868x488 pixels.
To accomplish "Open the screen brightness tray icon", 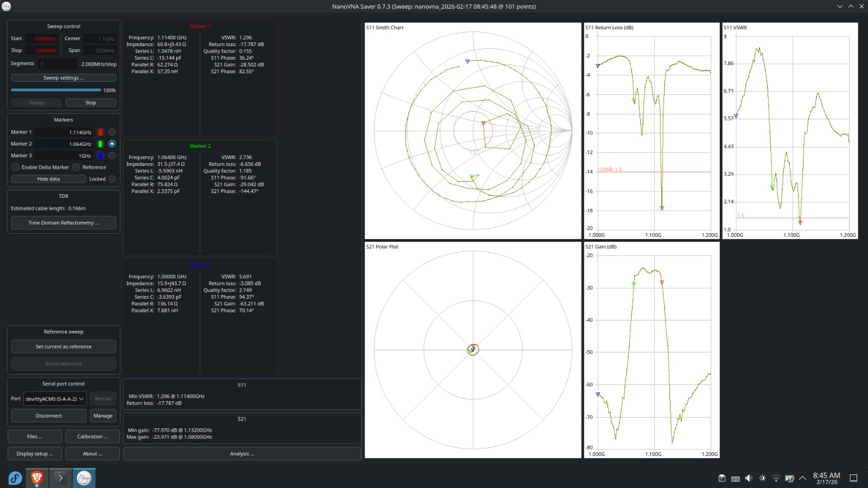I will tap(762, 478).
